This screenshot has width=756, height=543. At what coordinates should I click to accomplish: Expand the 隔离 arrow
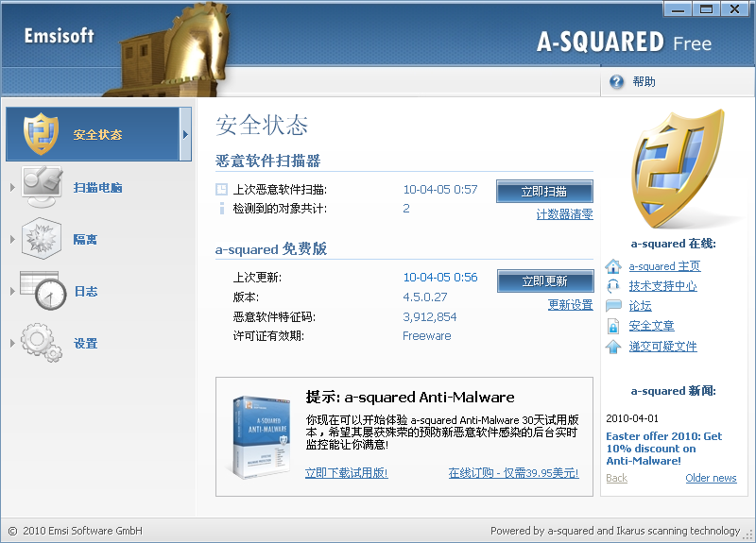click(12, 239)
